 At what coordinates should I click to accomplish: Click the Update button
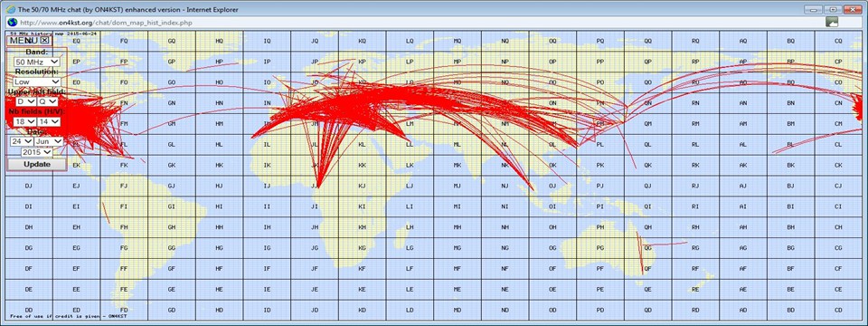(37, 165)
